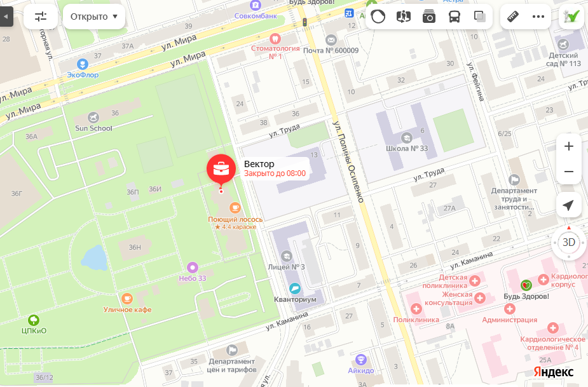Click the Детский сад № 113 icon

pyautogui.click(x=563, y=44)
